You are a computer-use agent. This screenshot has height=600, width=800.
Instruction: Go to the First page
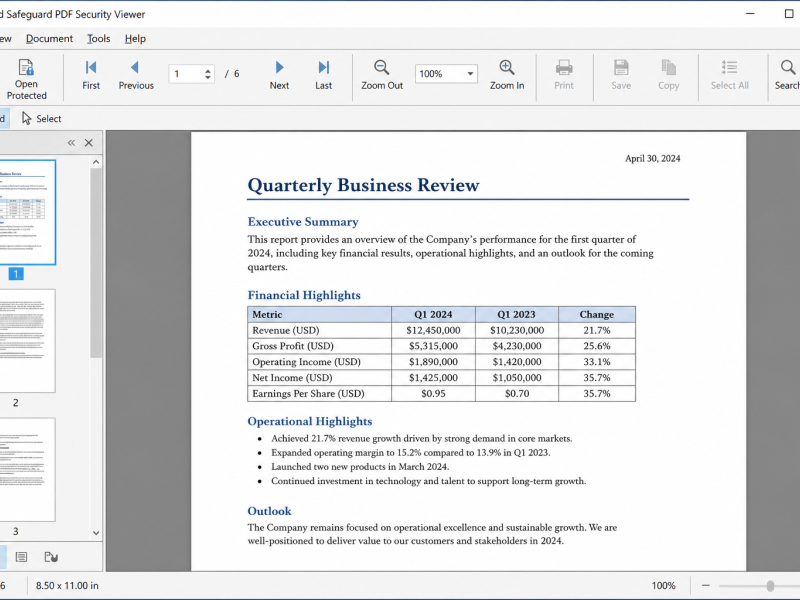[x=91, y=74]
